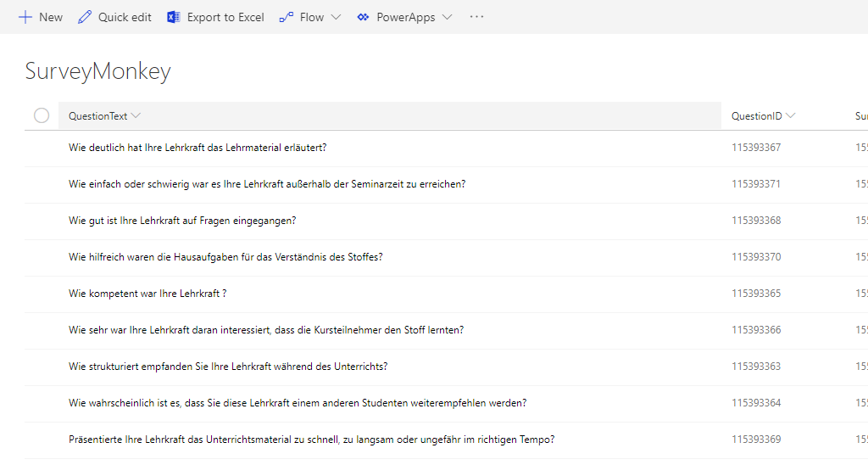The width and height of the screenshot is (868, 476).
Task: Click the Excel icon in toolbar
Action: coord(174,17)
